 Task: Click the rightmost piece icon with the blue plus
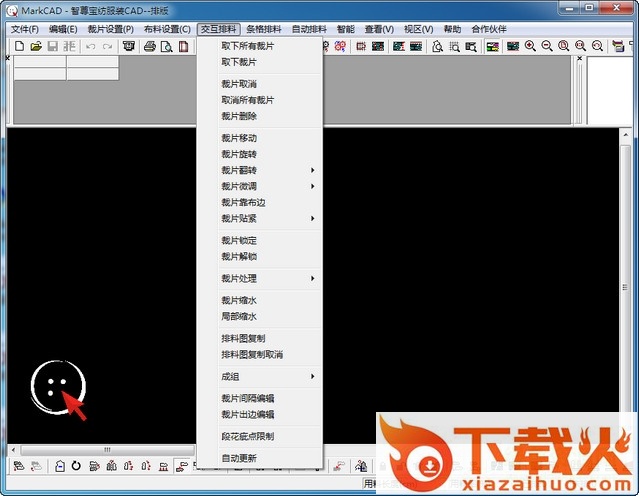pyautogui.click(x=361, y=465)
